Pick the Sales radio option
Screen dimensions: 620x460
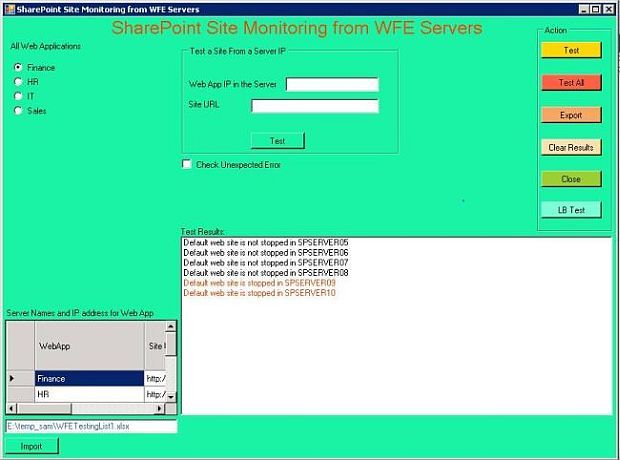(18, 111)
